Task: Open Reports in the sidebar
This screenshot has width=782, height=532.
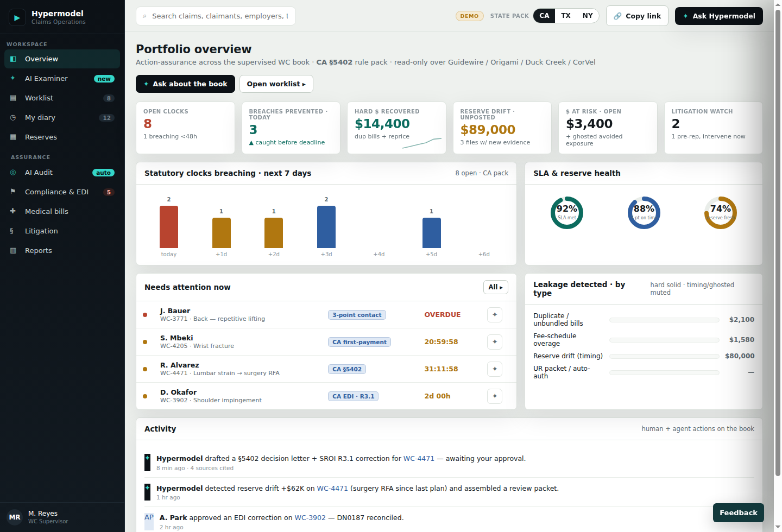Action: pyautogui.click(x=62, y=251)
